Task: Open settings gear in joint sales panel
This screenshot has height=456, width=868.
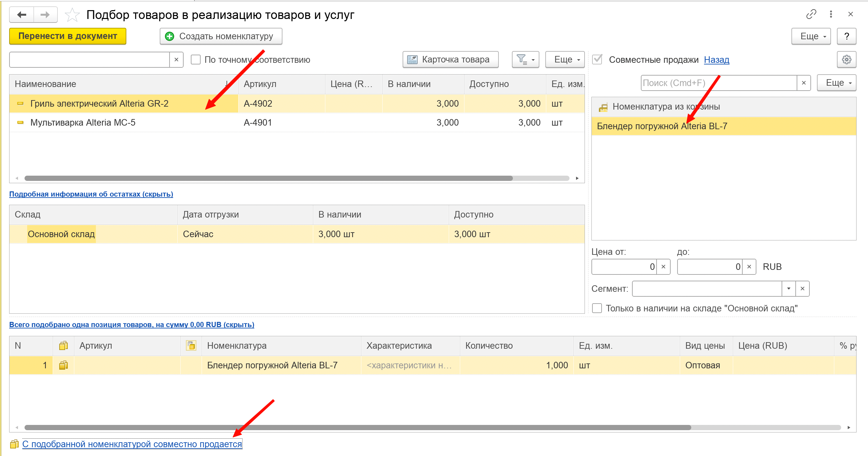Action: (846, 60)
